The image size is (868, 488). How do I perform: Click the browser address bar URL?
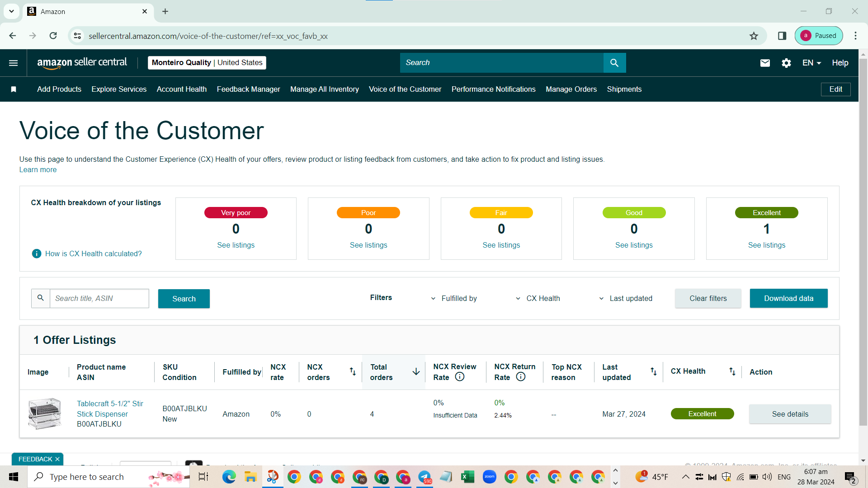coord(208,36)
